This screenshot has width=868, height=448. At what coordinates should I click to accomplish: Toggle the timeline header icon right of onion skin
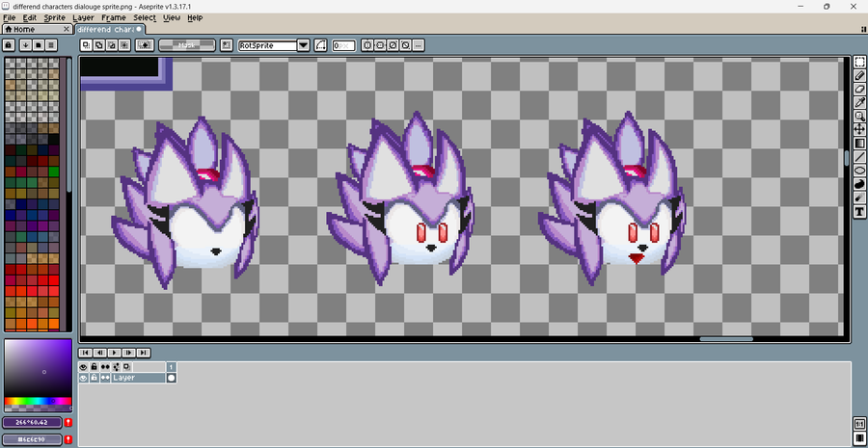(x=126, y=367)
